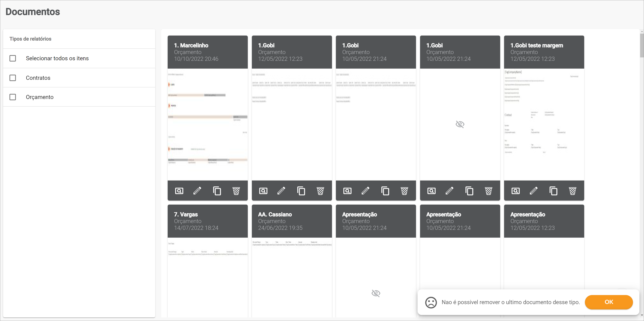
Task: Select the 1. Marcelinho card title
Action: [x=191, y=46]
